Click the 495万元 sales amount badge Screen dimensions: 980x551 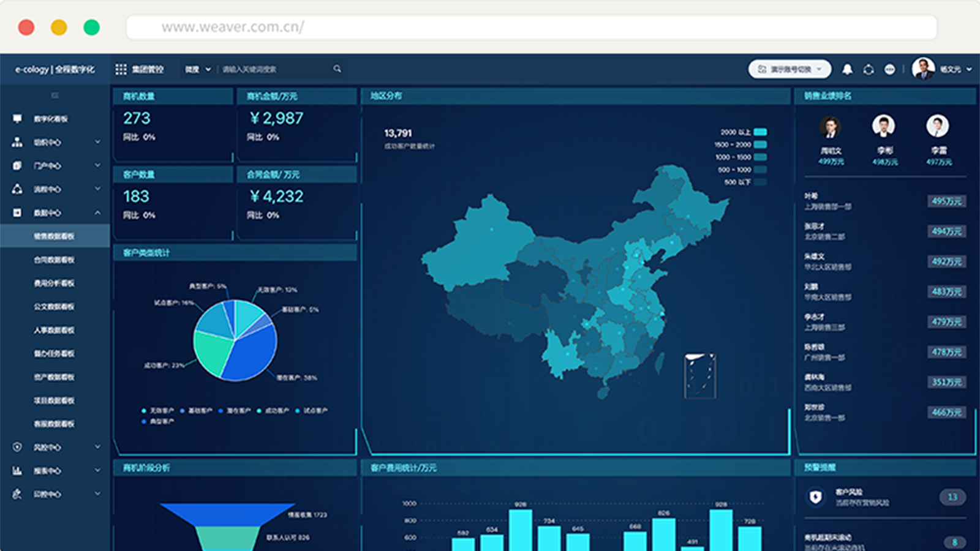tap(946, 201)
